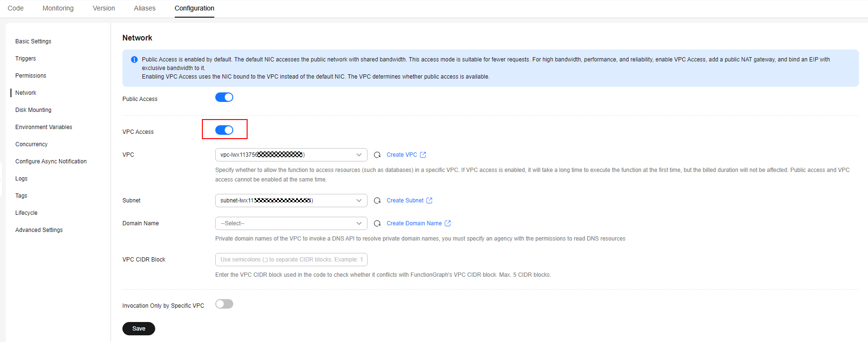
Task: Click the 'Specify whether to allow the function' hint
Action: click(x=532, y=175)
